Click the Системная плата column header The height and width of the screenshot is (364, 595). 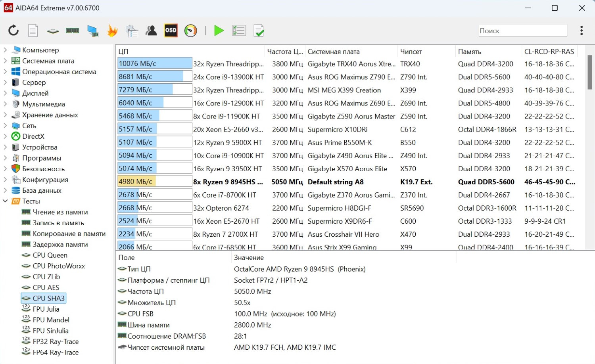[334, 52]
